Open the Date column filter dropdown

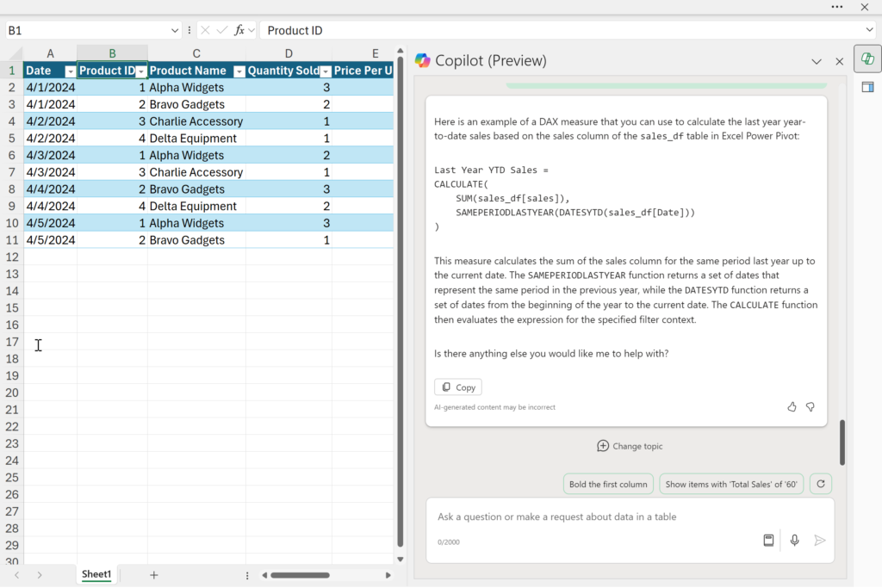tap(70, 71)
